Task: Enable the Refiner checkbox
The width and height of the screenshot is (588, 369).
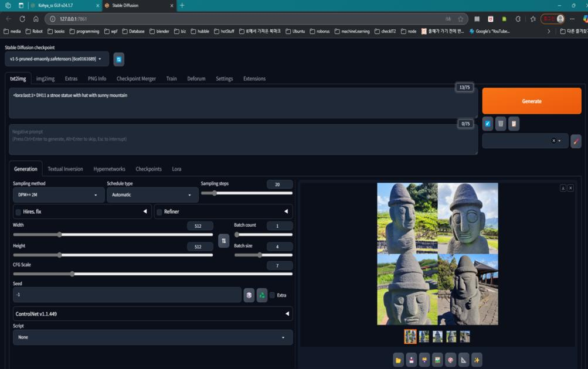Action: [159, 212]
